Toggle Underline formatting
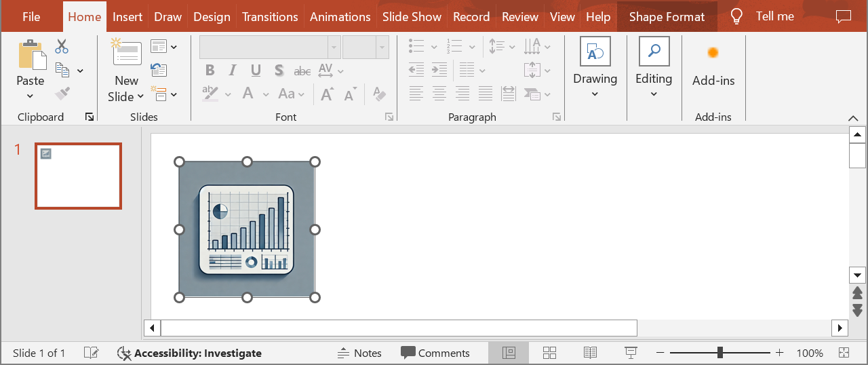This screenshot has height=365, width=868. (x=256, y=71)
